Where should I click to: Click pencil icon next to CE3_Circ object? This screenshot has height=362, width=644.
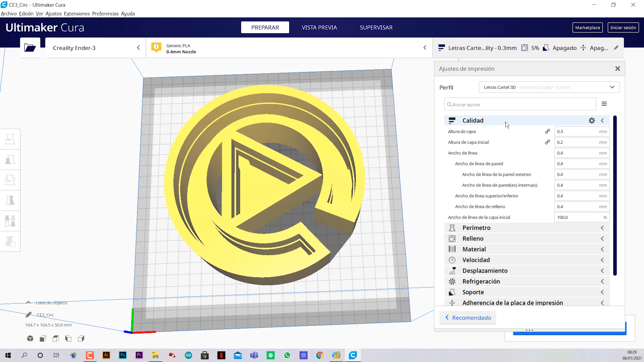(x=29, y=315)
